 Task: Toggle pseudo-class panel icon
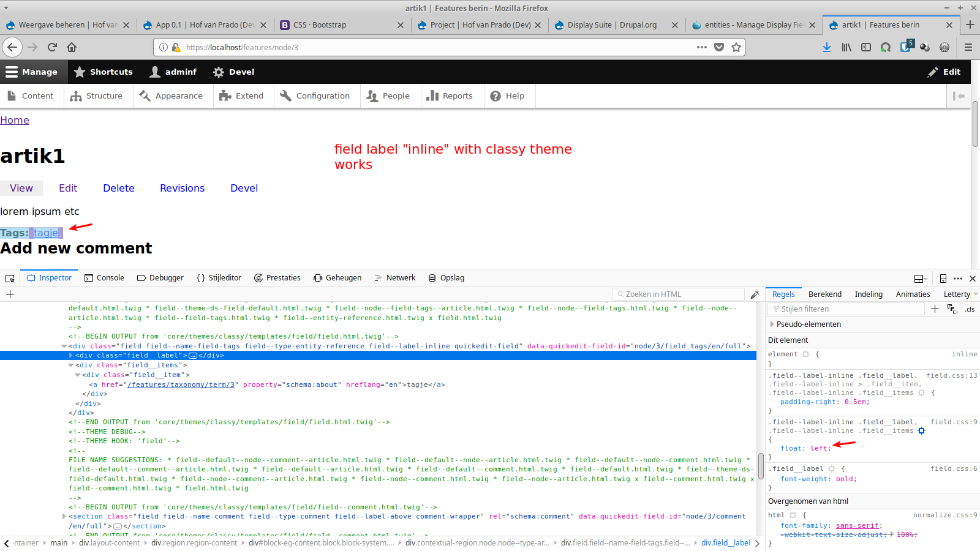point(952,309)
